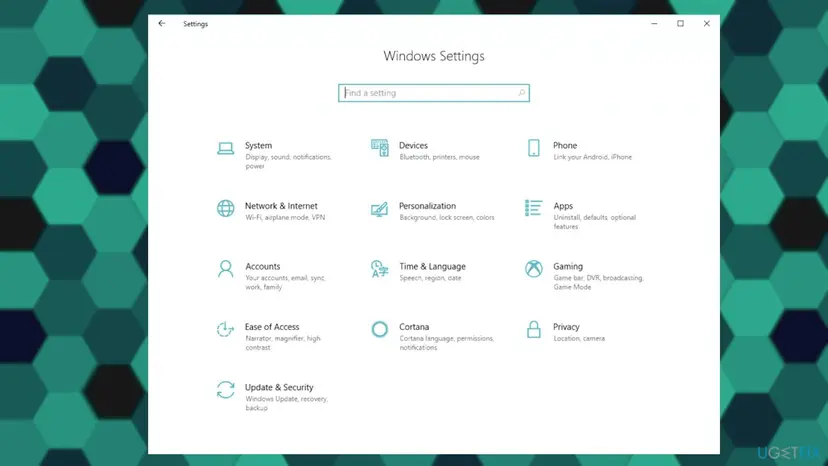Image resolution: width=828 pixels, height=466 pixels.
Task: Select the Devices category title
Action: pyautogui.click(x=413, y=145)
